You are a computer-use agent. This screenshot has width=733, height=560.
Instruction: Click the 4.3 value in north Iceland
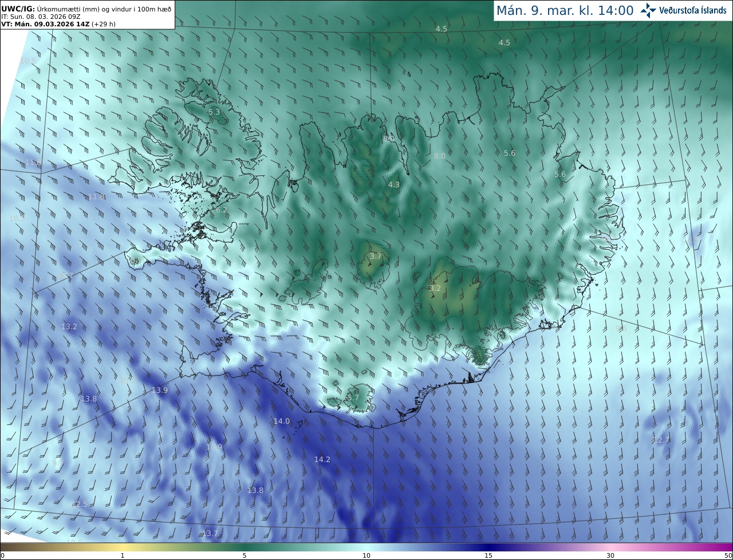[x=394, y=184]
